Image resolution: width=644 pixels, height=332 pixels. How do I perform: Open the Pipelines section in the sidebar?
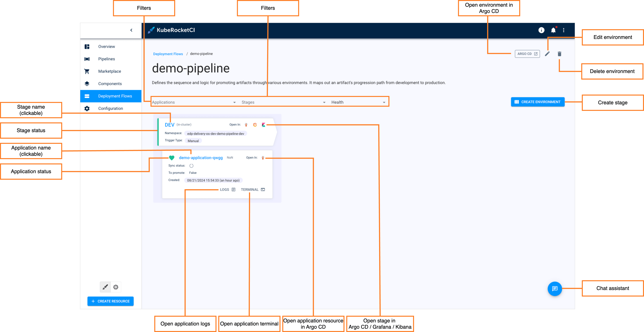106,59
